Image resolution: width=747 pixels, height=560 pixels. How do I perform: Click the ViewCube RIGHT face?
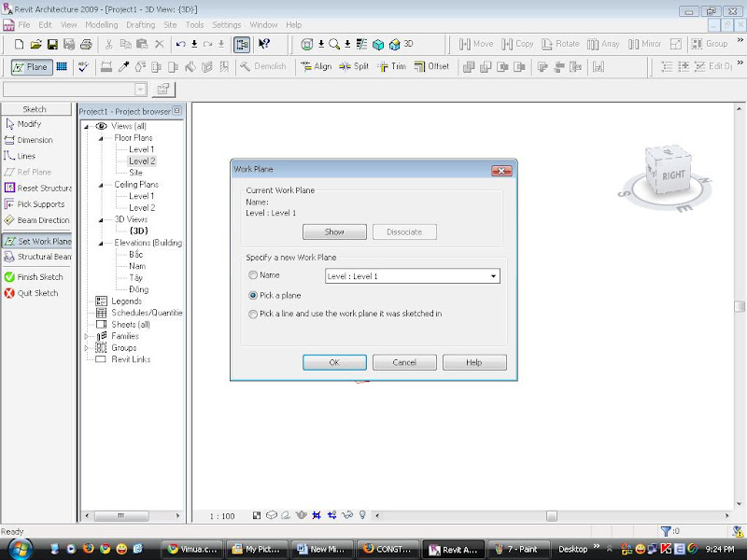click(672, 175)
